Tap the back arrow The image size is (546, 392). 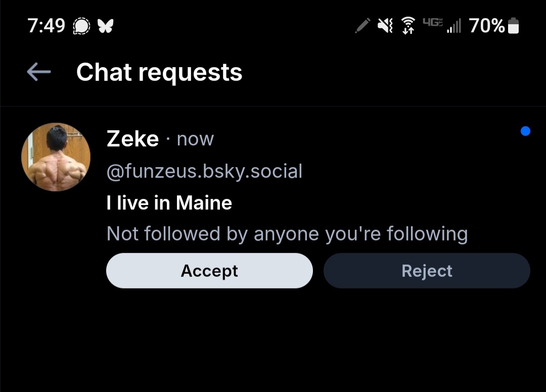point(39,72)
